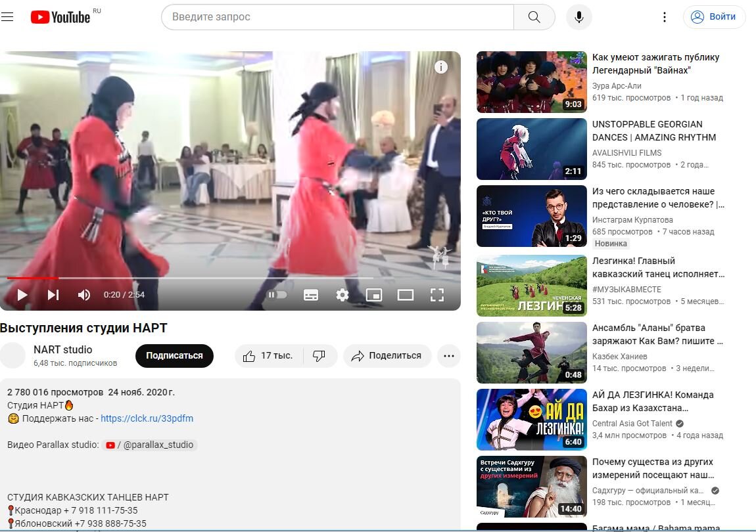Toggle autoplay in the player controls

tap(277, 294)
